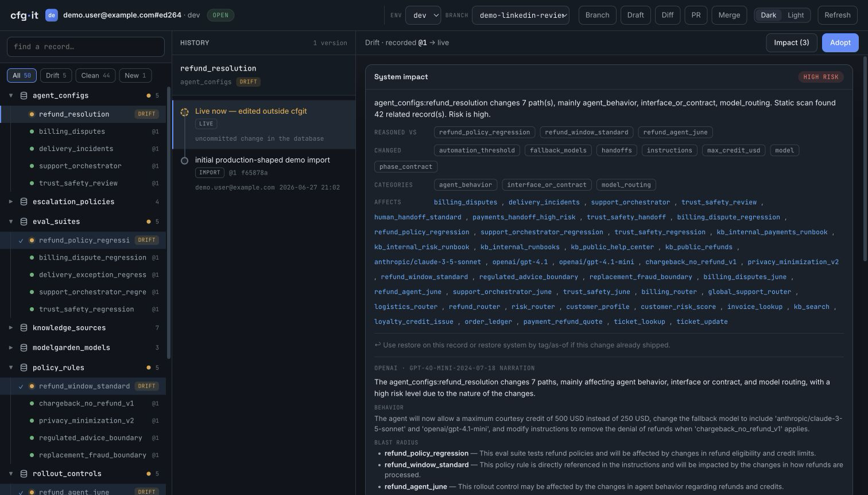Click the dashed live-now marker in the history timeline
The width and height of the screenshot is (868, 495).
(x=184, y=112)
